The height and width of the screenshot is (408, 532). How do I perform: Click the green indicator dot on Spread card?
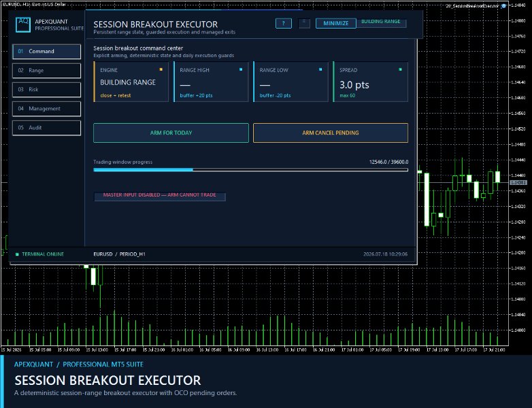400,69
